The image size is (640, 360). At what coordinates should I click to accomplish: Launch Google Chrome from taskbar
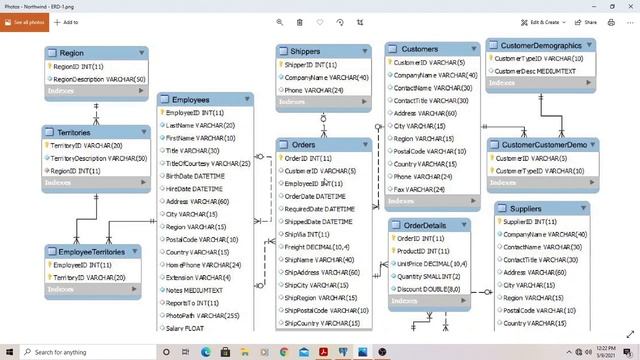click(284, 352)
